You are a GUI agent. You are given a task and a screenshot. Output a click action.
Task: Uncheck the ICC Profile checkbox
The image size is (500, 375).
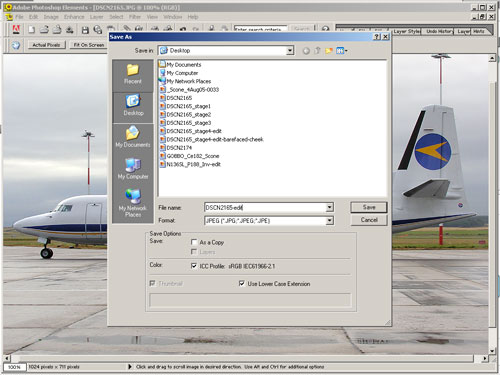coord(194,266)
